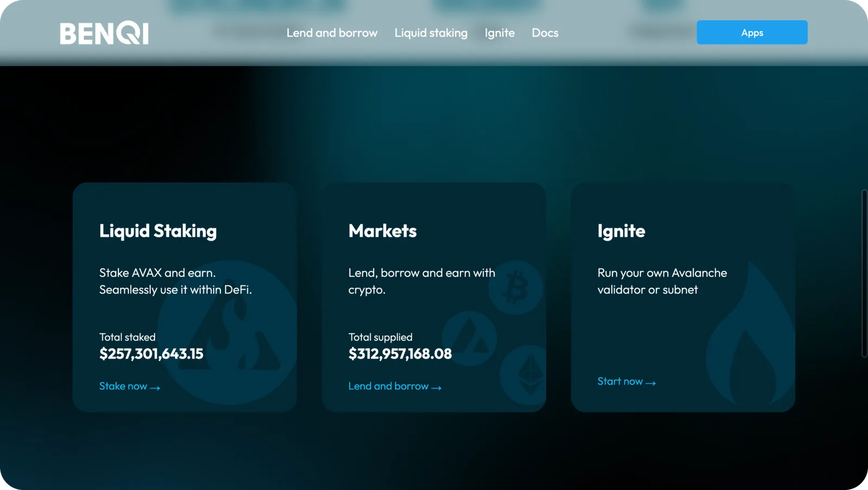Open Liquid staking nav item
This screenshot has height=490, width=868.
pyautogui.click(x=431, y=33)
